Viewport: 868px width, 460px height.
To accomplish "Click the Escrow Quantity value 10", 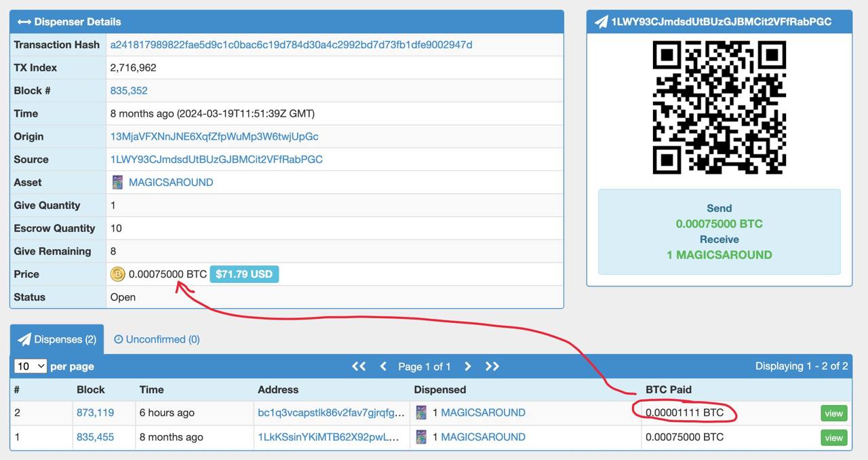I will point(116,228).
